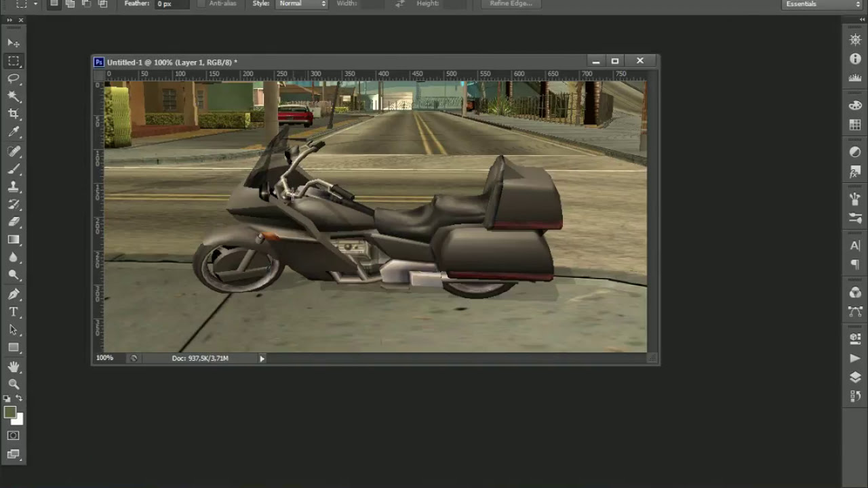Open the Adjustments panel icon
This screenshot has width=868, height=488.
[855, 152]
